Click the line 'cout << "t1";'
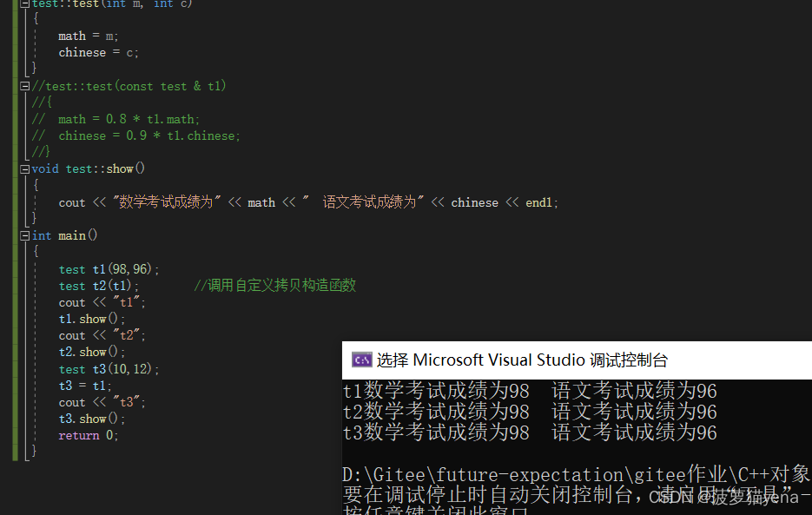The height and width of the screenshot is (515, 812). click(102, 302)
